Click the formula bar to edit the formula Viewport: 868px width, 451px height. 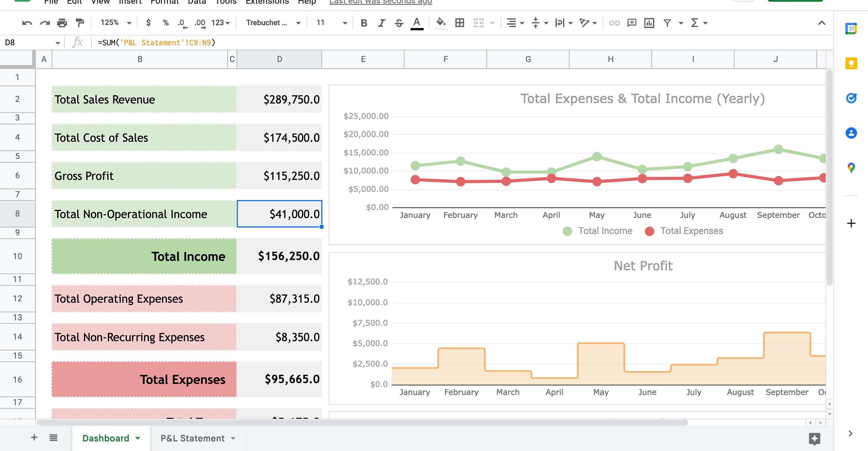tap(236, 43)
